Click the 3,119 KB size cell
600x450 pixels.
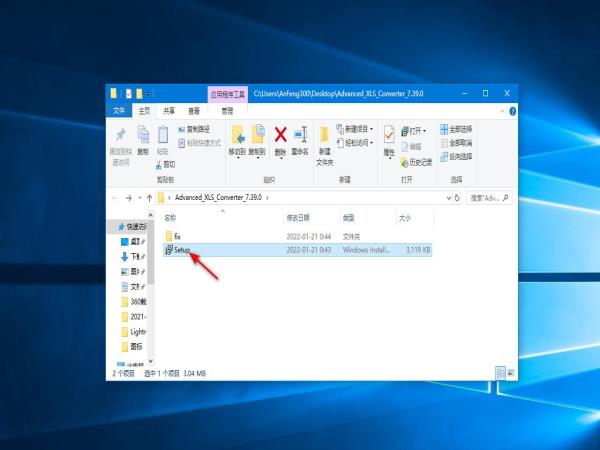418,250
